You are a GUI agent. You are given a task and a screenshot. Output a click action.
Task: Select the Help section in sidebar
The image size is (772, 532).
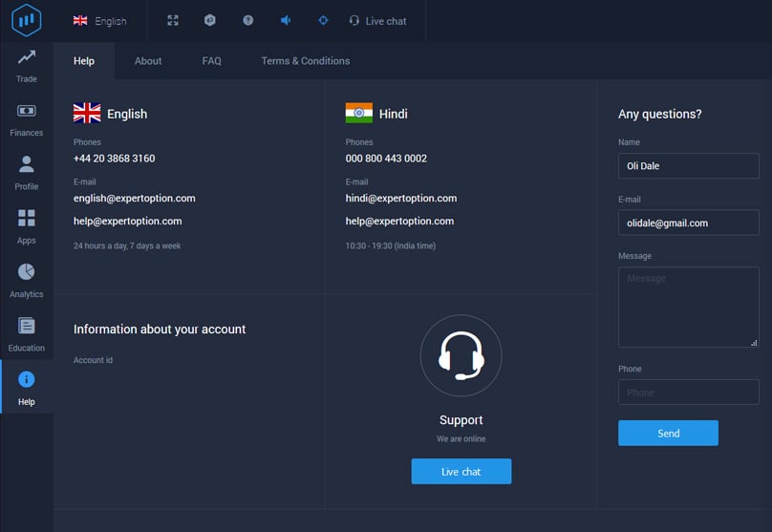[x=27, y=388]
